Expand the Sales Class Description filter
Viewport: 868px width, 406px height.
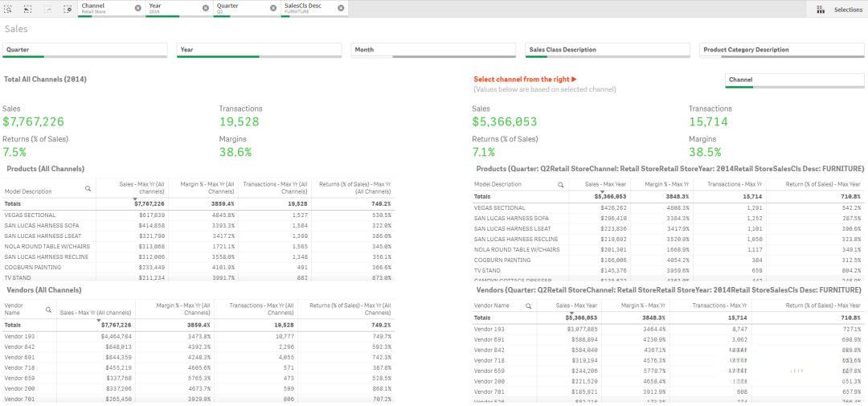pos(607,50)
